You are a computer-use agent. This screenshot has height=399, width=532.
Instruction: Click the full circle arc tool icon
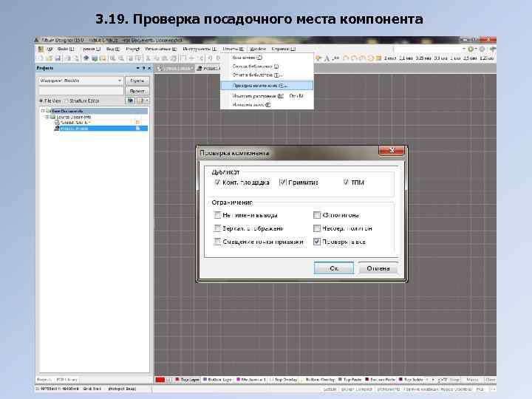370,58
